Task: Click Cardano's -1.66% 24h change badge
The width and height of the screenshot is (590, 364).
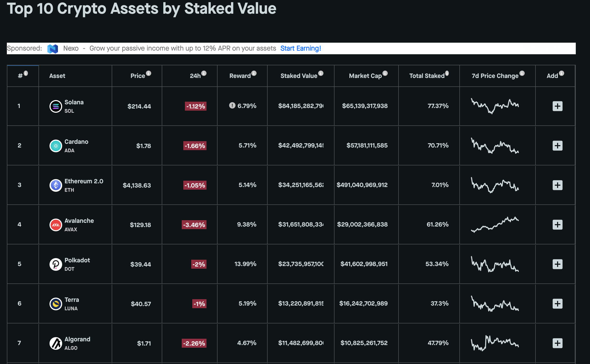Action: pos(195,146)
